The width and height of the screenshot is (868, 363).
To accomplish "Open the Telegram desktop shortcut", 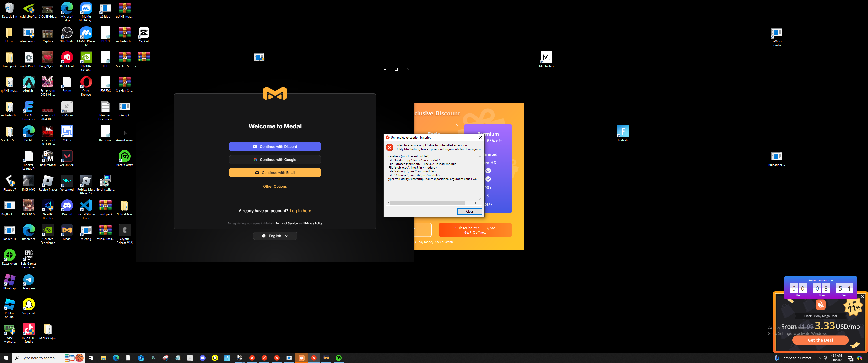I will [29, 280].
